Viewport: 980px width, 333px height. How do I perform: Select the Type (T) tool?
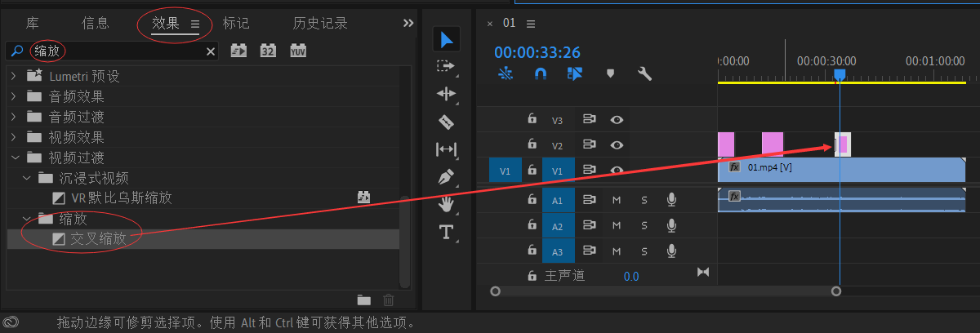446,232
